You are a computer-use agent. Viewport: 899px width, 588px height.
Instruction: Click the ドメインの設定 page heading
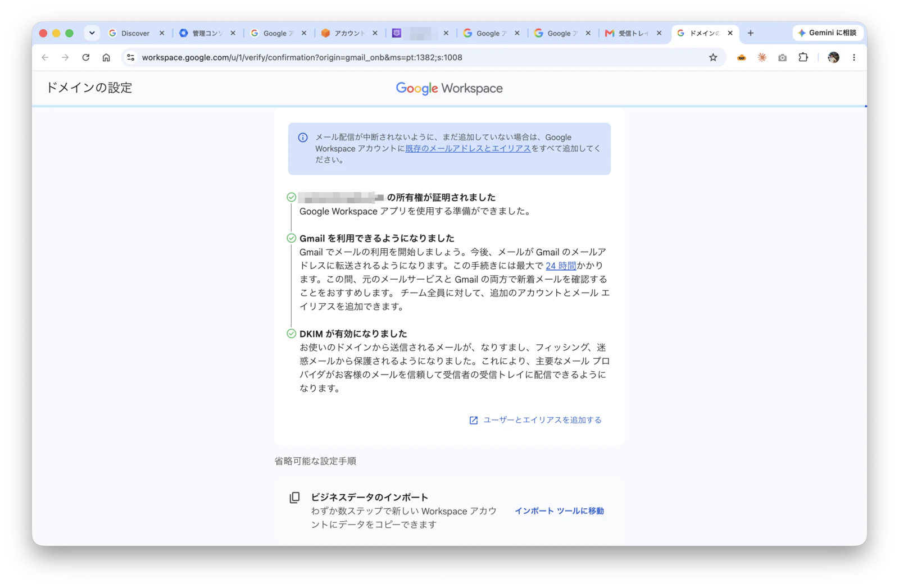(89, 88)
